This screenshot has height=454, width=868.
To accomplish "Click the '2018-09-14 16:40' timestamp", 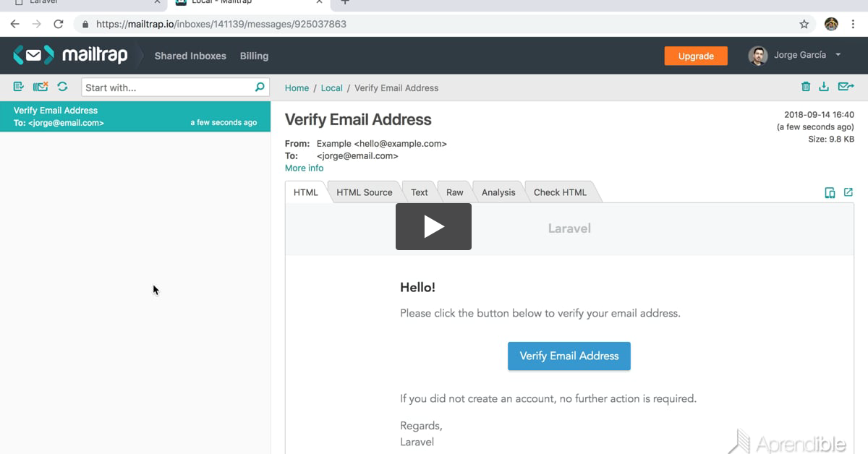I will point(819,114).
